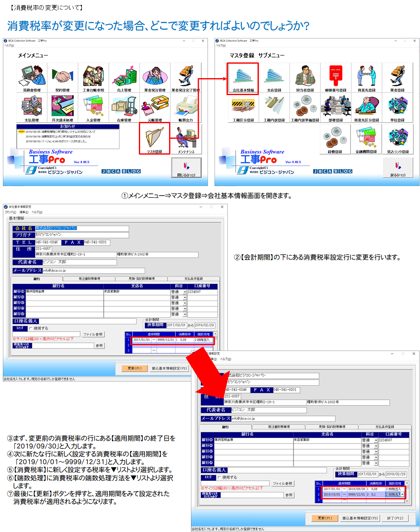The height and width of the screenshot is (532, 420).
Task: Open the マスタ登録 icon
Action: tap(155, 138)
